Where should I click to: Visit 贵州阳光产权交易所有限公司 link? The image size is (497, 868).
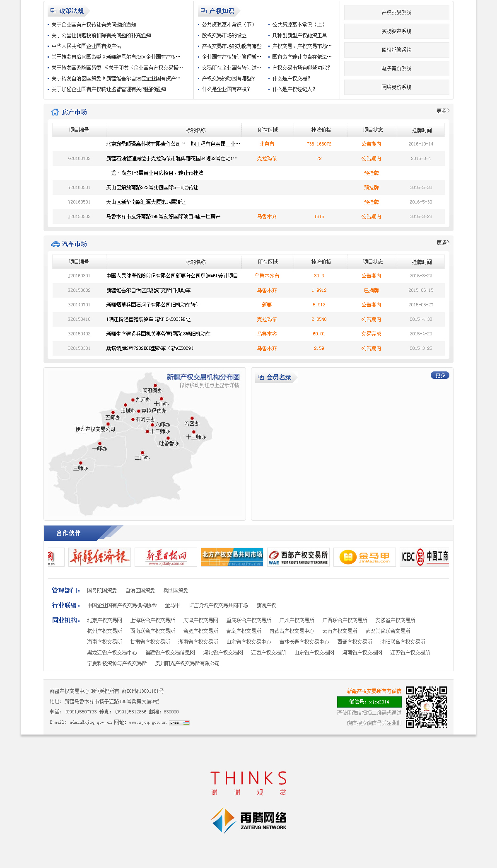pyautogui.click(x=187, y=663)
